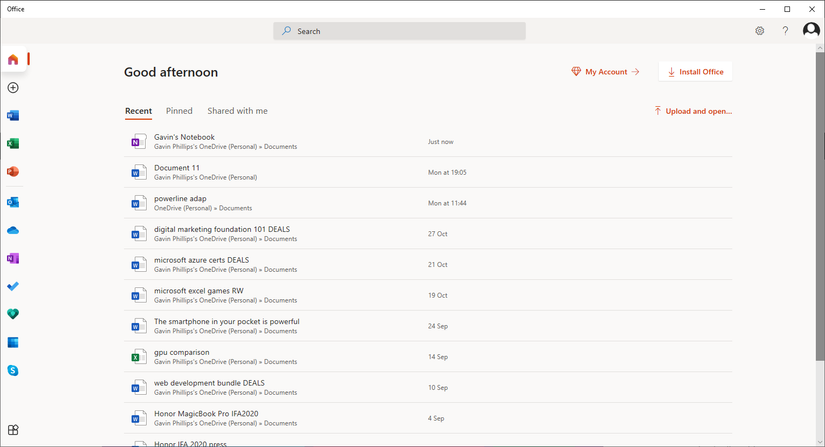Launch Excel from the sidebar
Viewport: 825px width, 447px height.
13,144
